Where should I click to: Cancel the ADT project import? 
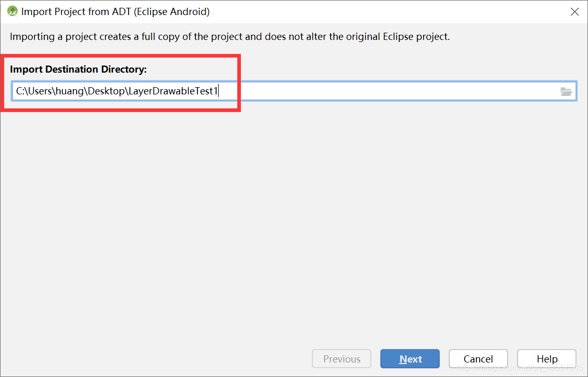pyautogui.click(x=478, y=358)
